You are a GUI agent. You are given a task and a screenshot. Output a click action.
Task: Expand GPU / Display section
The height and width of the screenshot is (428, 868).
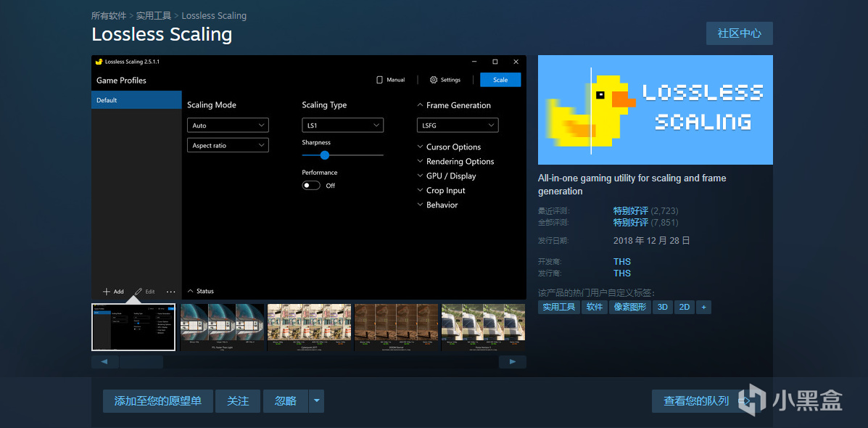[447, 176]
